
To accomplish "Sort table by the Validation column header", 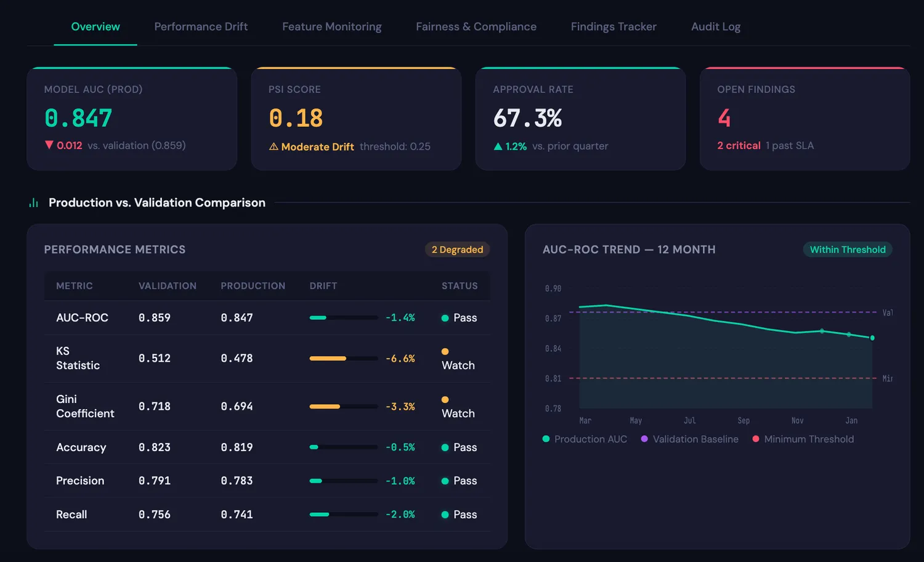I will coord(167,286).
